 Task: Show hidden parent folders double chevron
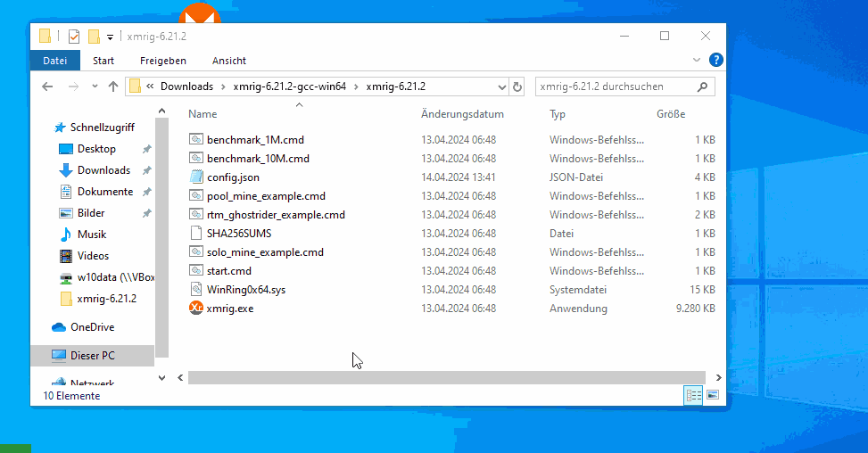click(150, 86)
